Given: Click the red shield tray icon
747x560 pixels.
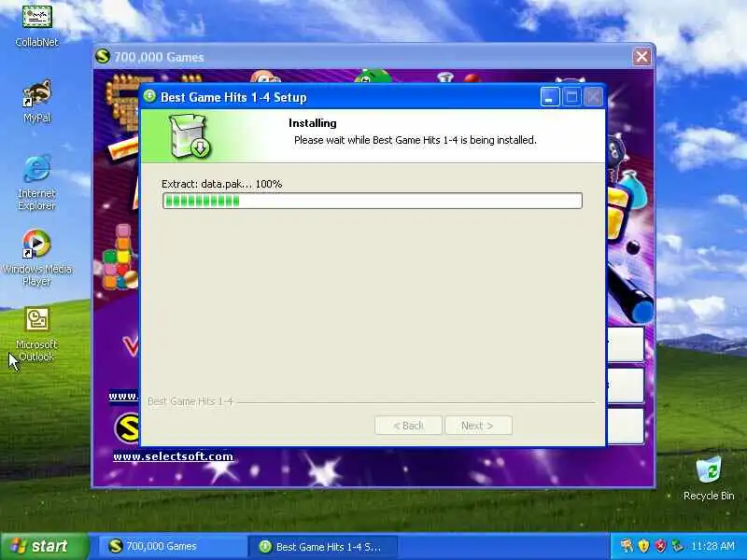Looking at the screenshot, I should tap(660, 546).
